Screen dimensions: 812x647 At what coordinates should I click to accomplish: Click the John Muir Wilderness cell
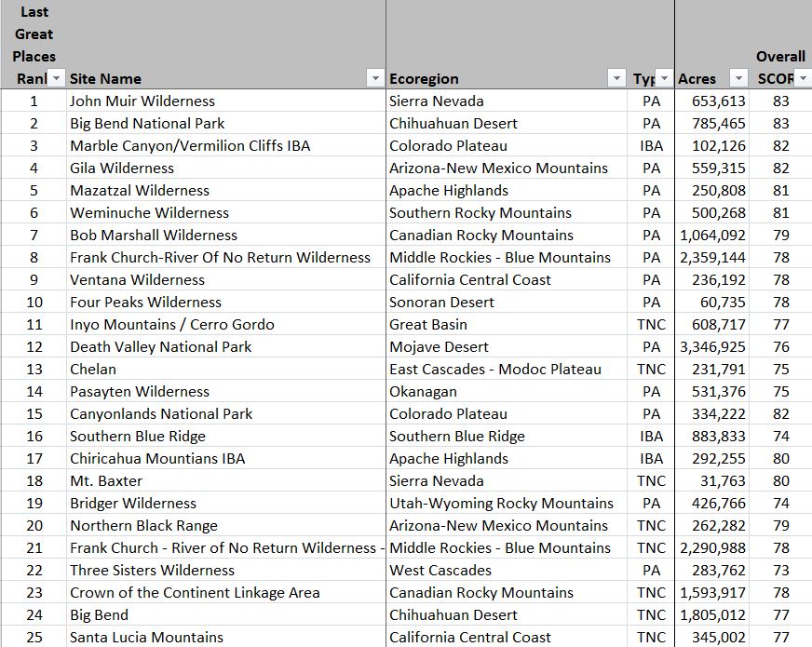[225, 101]
